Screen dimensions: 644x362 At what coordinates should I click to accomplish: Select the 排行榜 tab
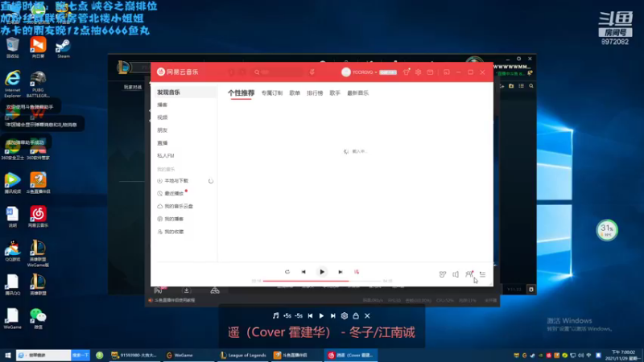coord(315,93)
